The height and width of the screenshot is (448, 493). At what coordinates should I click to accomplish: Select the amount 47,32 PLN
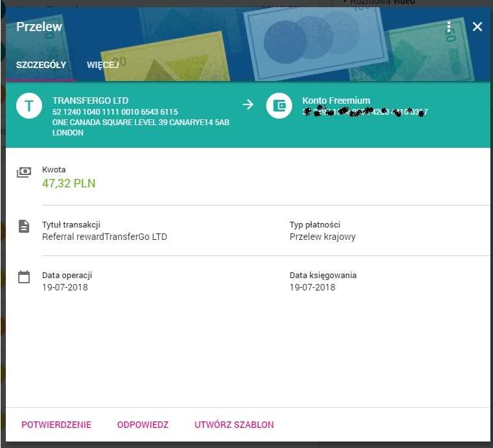[x=69, y=183]
